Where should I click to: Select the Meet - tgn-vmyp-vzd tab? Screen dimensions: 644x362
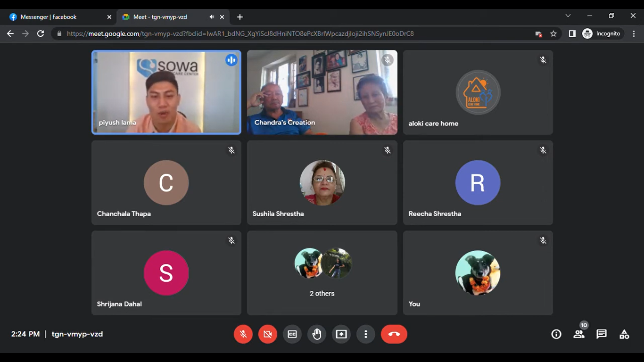160,17
